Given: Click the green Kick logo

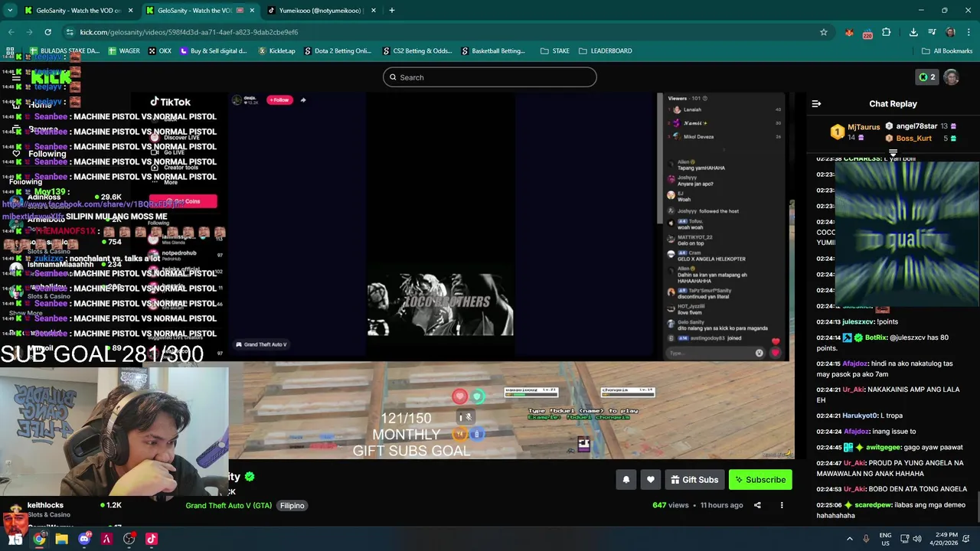Looking at the screenshot, I should click(x=51, y=77).
